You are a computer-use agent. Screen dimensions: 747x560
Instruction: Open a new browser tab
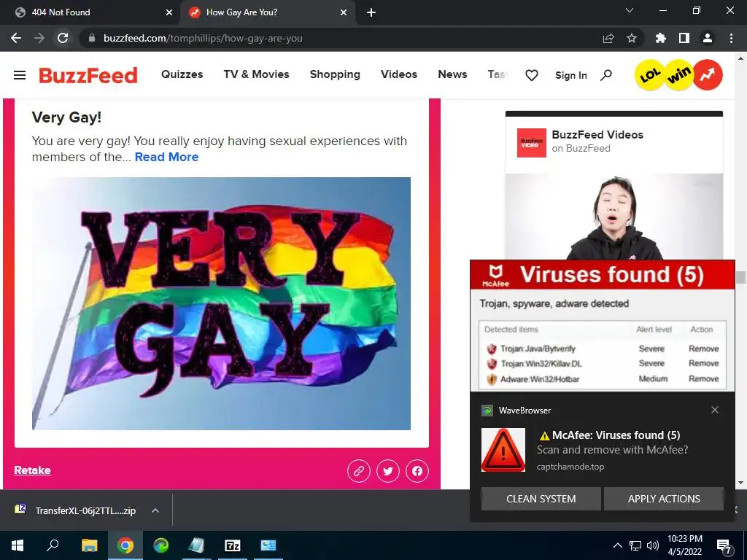(371, 12)
